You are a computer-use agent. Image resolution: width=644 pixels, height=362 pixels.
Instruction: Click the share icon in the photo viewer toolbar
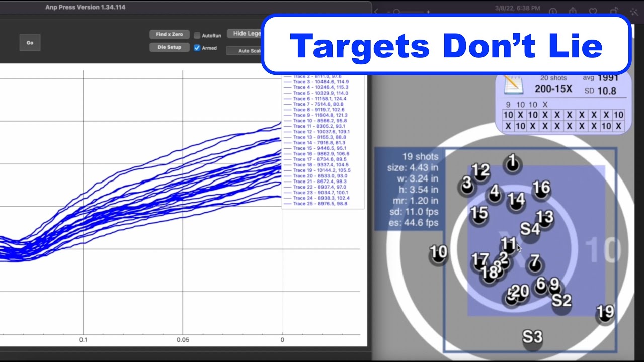(x=573, y=11)
